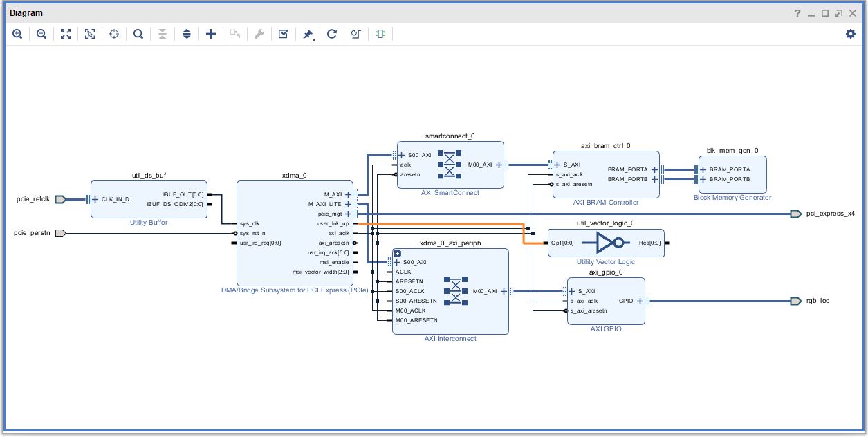This screenshot has width=868, height=437.
Task: Fit the diagram with Zoom Fit icon
Action: [x=66, y=34]
